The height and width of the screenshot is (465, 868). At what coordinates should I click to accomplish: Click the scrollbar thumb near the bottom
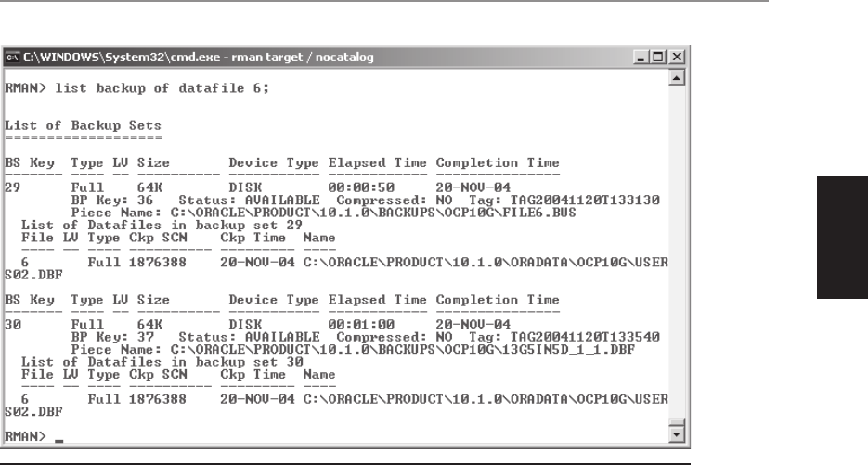pyautogui.click(x=677, y=423)
